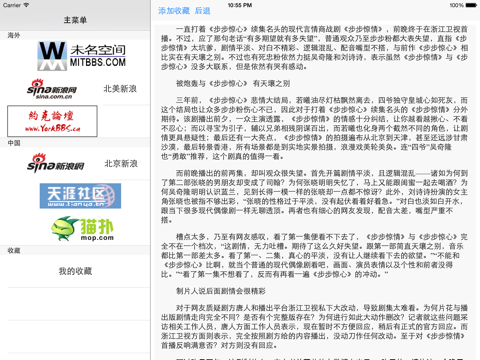
Task: Click the 海外 section header
Action: pyautogui.click(x=14, y=35)
